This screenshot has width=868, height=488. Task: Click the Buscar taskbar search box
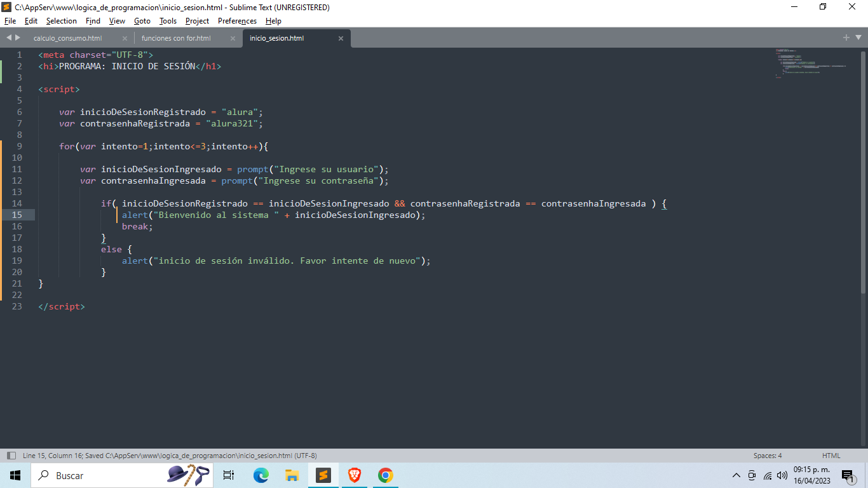pyautogui.click(x=121, y=475)
